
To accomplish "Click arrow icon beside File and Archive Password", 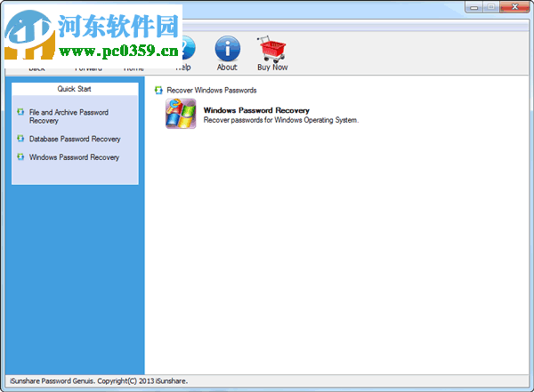I will (x=20, y=112).
